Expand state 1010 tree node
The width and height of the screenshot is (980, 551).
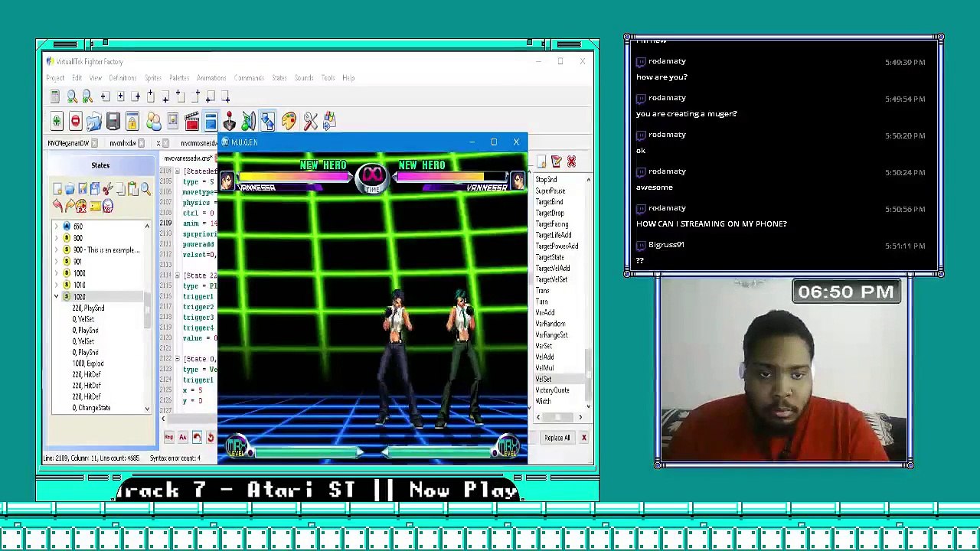pos(56,285)
